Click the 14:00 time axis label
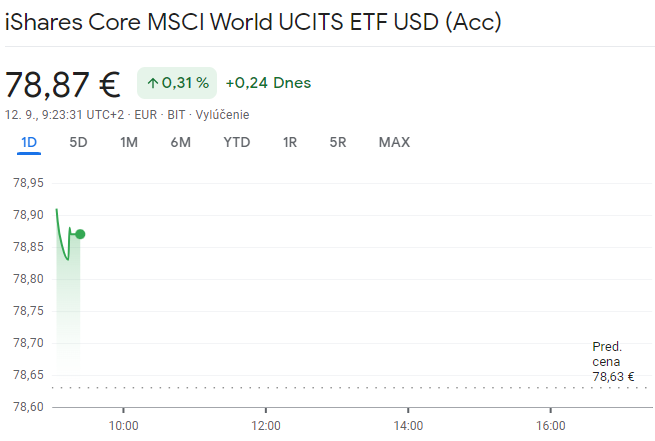The width and height of the screenshot is (655, 441). (x=408, y=424)
